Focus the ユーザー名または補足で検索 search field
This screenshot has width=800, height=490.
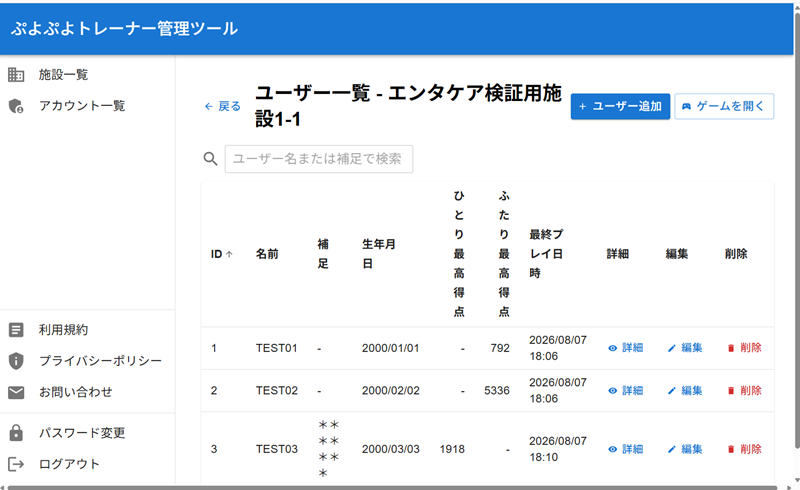(x=319, y=159)
